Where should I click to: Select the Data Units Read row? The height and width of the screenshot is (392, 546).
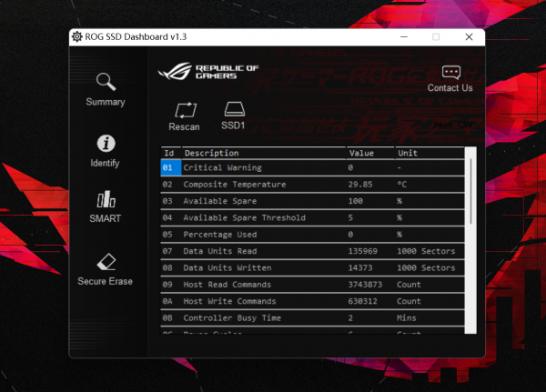(x=312, y=251)
